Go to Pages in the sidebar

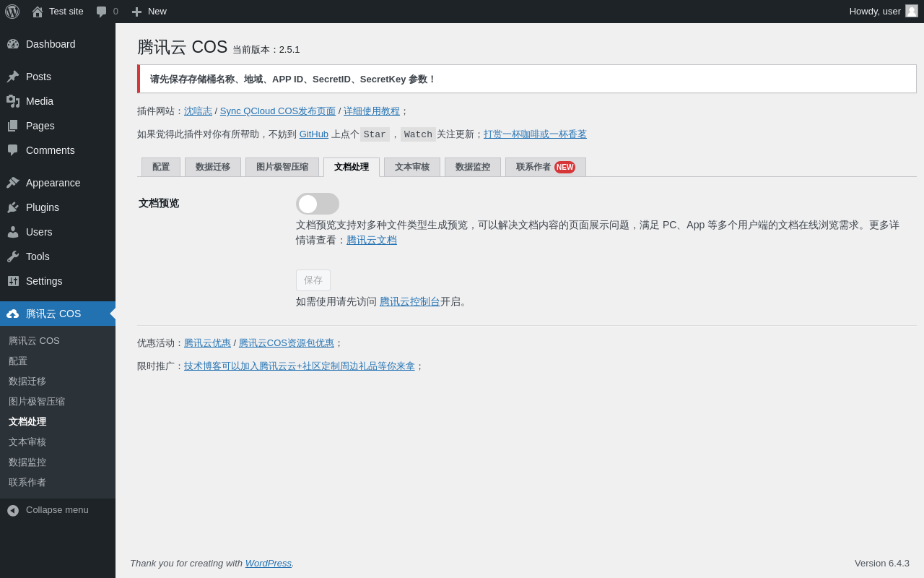pos(58,126)
